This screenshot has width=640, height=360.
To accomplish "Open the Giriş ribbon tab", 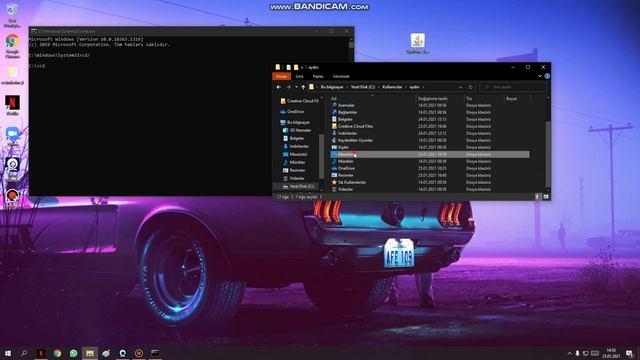I will 300,76.
